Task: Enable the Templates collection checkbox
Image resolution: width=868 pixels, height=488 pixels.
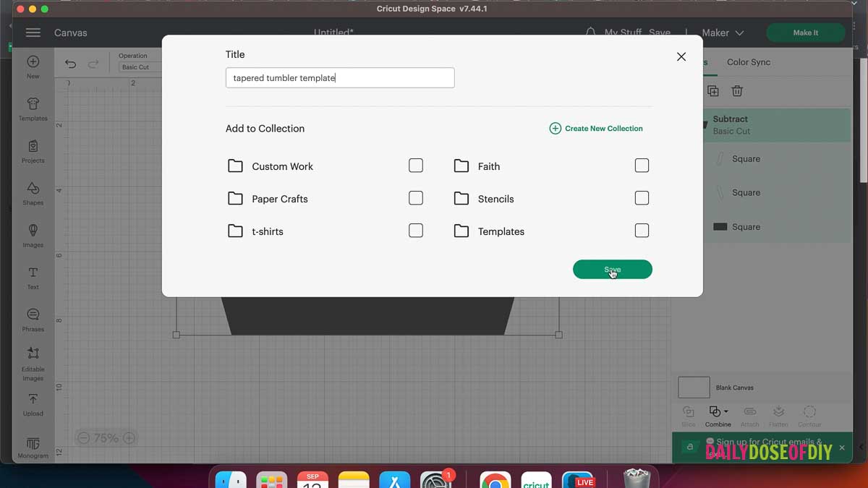Action: click(642, 231)
